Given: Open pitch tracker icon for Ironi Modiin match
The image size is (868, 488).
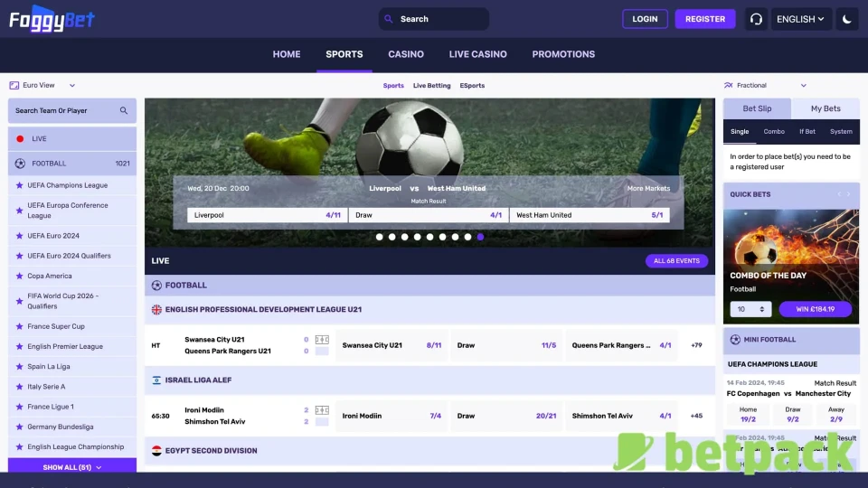Looking at the screenshot, I should click(322, 410).
